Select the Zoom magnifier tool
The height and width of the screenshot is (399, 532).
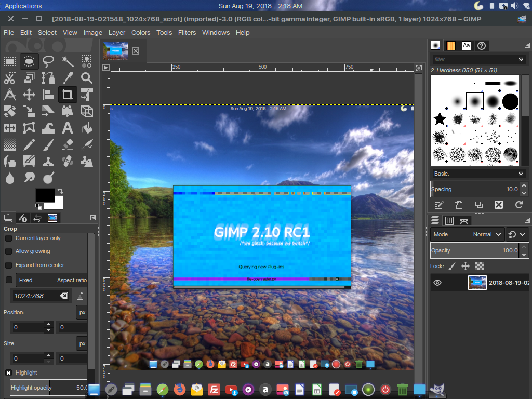click(87, 78)
